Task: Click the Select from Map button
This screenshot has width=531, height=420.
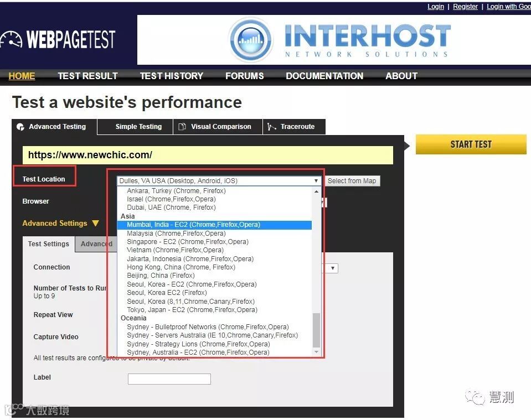Action: pos(352,181)
